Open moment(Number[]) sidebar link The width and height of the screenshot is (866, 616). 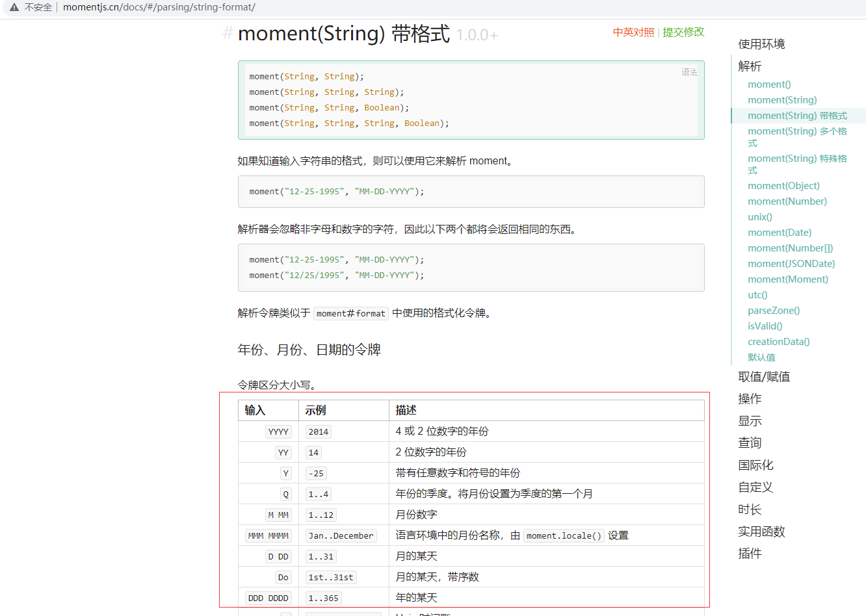790,248
